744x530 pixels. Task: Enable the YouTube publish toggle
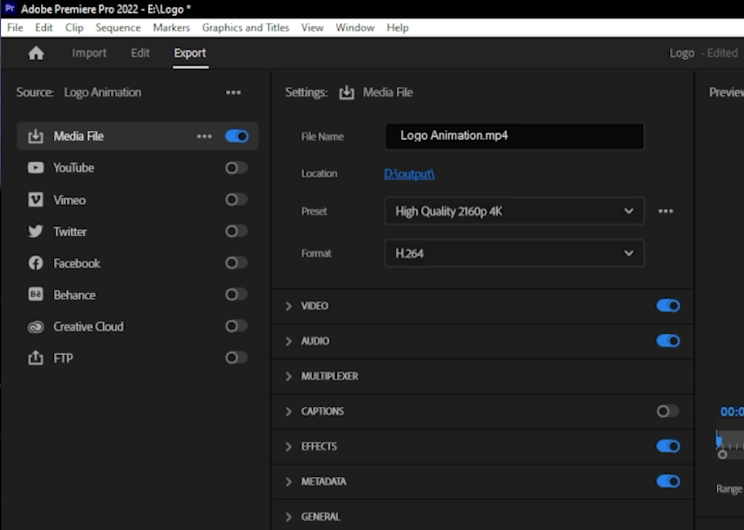pyautogui.click(x=236, y=168)
